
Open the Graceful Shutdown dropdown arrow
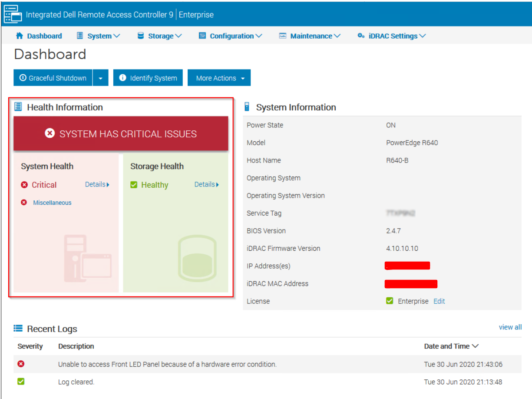pos(100,78)
